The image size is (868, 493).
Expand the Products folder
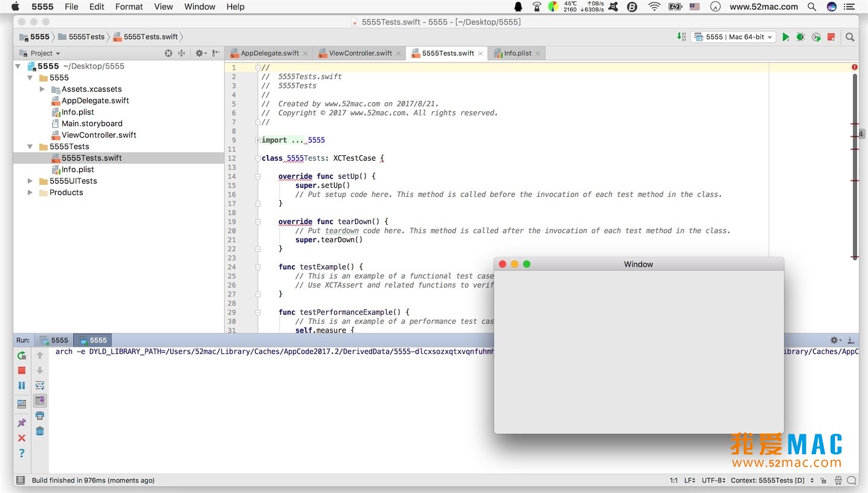(x=30, y=193)
